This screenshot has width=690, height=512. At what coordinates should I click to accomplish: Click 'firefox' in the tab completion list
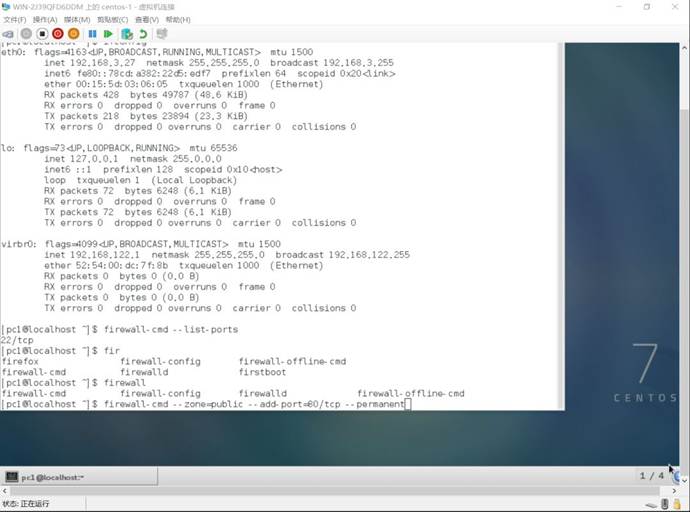tap(20, 362)
